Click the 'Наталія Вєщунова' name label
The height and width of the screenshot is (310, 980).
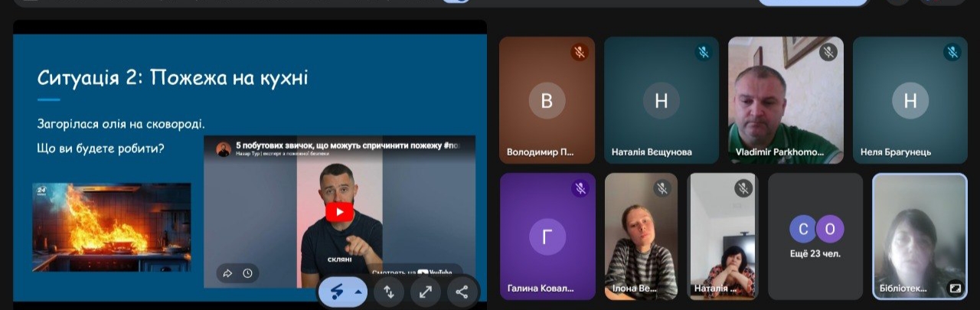652,152
